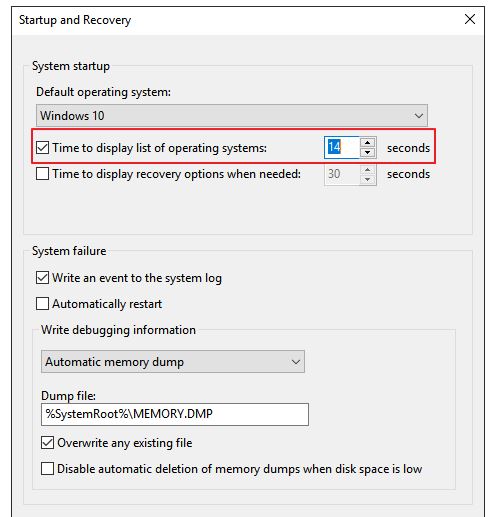498x517 pixels.
Task: Click the Startup and Recovery title bar
Action: coord(233,20)
